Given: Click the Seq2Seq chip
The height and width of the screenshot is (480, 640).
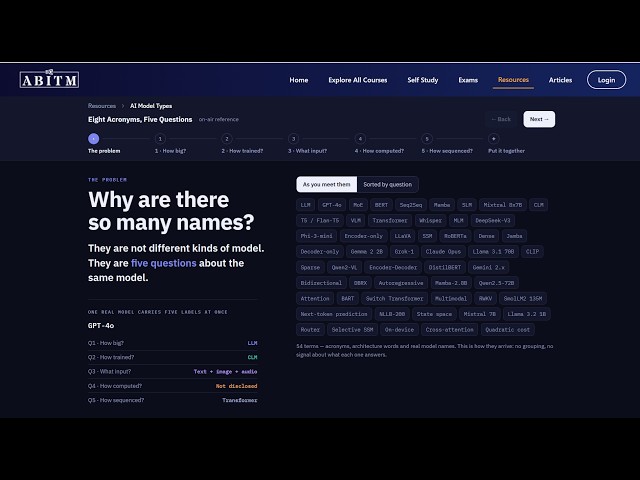Looking at the screenshot, I should [411, 205].
